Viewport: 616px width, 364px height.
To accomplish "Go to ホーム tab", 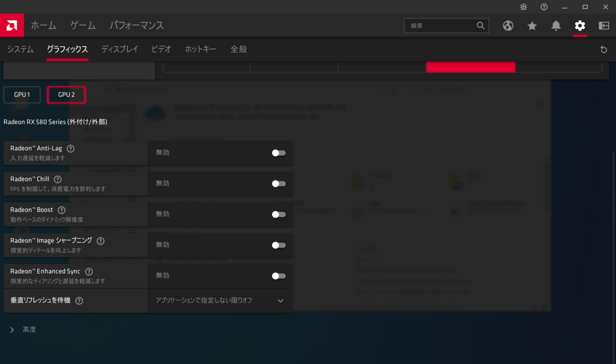I will point(44,25).
